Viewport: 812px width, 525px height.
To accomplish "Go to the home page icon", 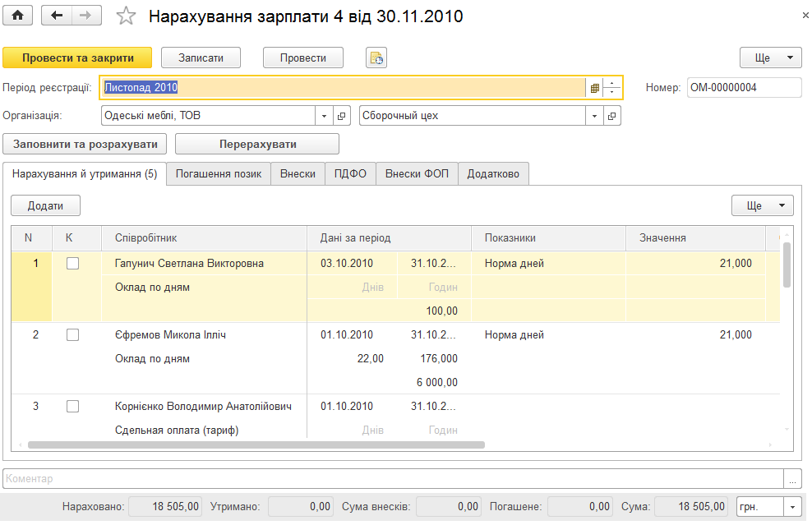I will (17, 16).
